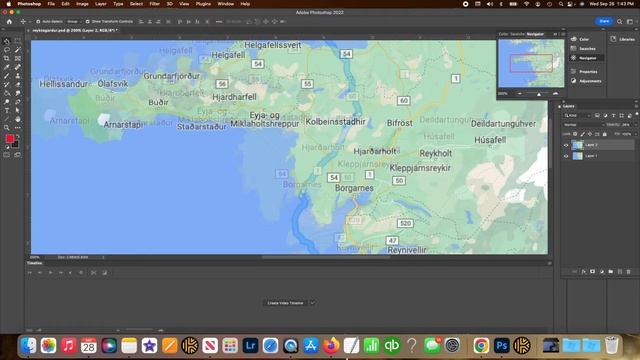
Task: Toggle lock image pixels brush icon
Action: [x=582, y=134]
